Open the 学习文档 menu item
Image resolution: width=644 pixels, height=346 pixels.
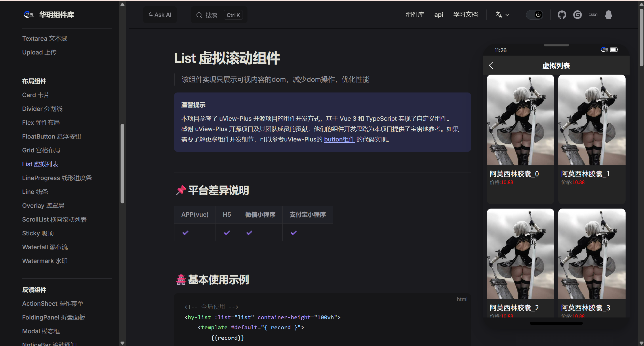(466, 15)
